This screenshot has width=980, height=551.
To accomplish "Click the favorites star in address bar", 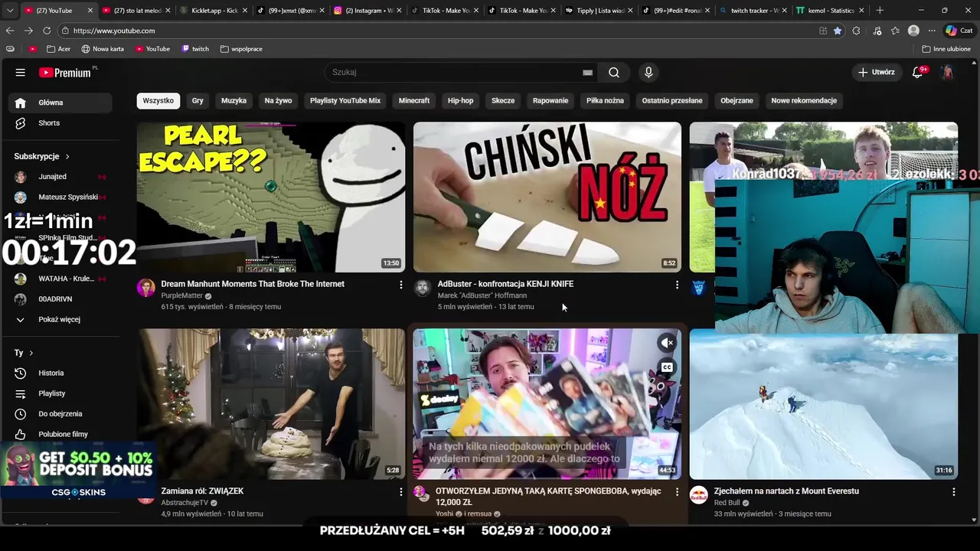I will (838, 31).
